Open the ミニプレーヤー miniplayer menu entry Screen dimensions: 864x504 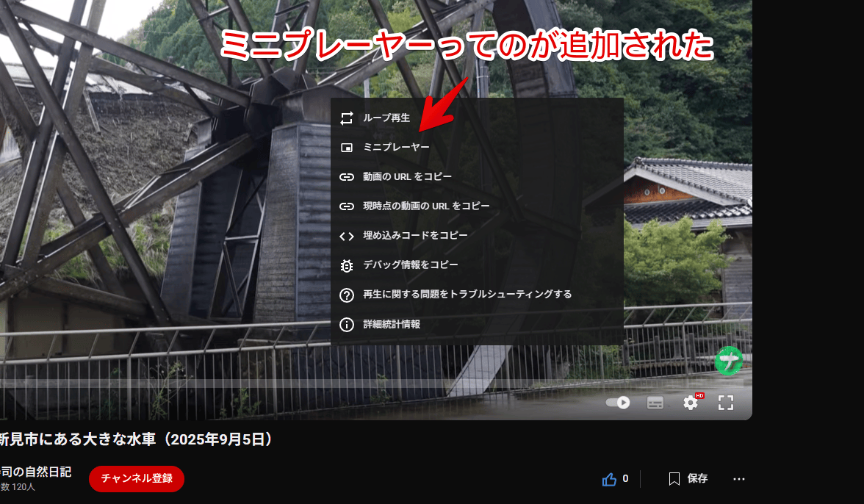pos(396,148)
